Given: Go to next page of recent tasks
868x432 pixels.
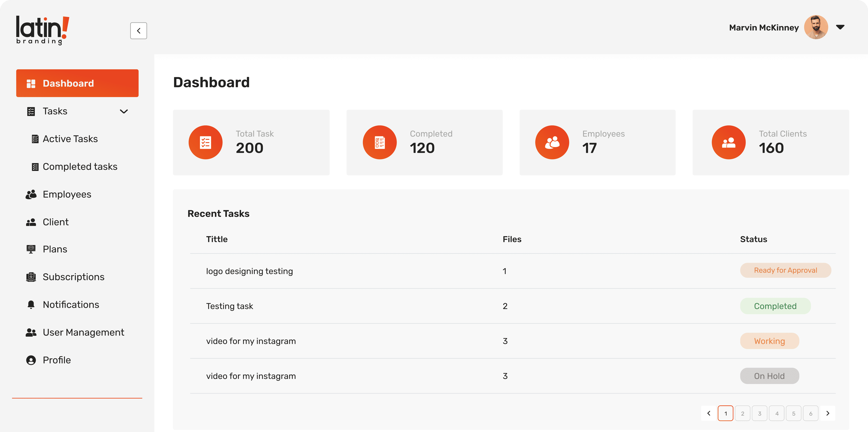Looking at the screenshot, I should (x=828, y=413).
